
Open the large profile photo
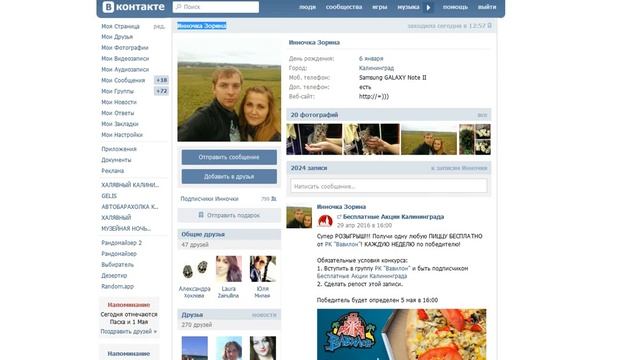[229, 89]
